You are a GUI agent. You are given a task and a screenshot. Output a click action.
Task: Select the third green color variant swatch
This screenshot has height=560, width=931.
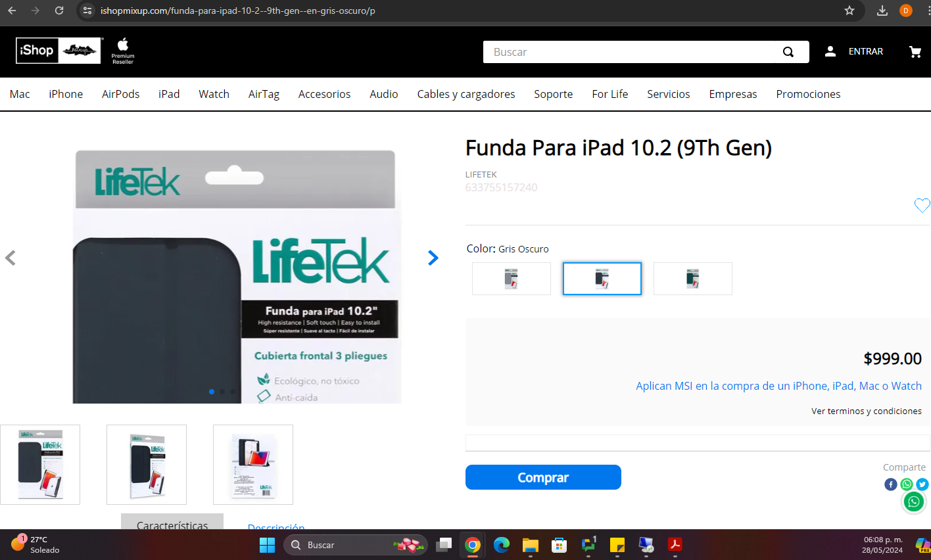click(x=693, y=279)
